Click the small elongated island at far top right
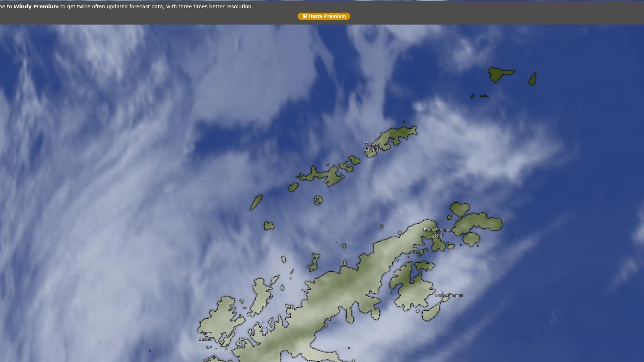644x362 pixels. click(532, 79)
